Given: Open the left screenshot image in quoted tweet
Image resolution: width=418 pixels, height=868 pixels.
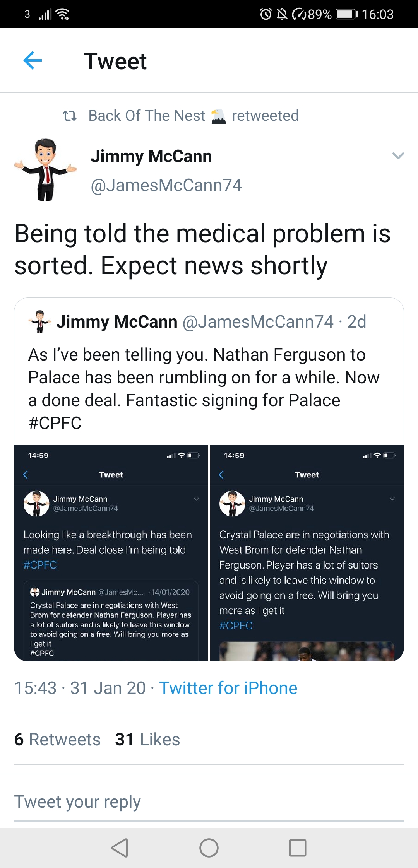Looking at the screenshot, I should [x=111, y=553].
